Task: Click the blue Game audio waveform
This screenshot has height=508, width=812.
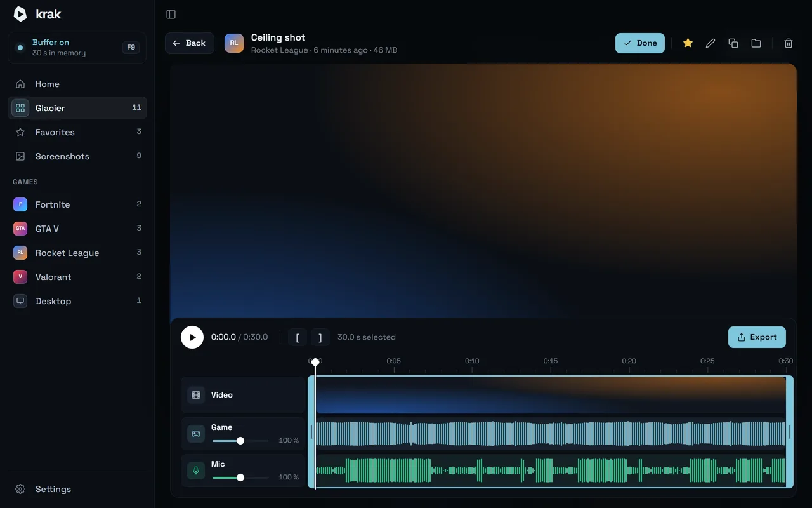Action: (x=551, y=434)
